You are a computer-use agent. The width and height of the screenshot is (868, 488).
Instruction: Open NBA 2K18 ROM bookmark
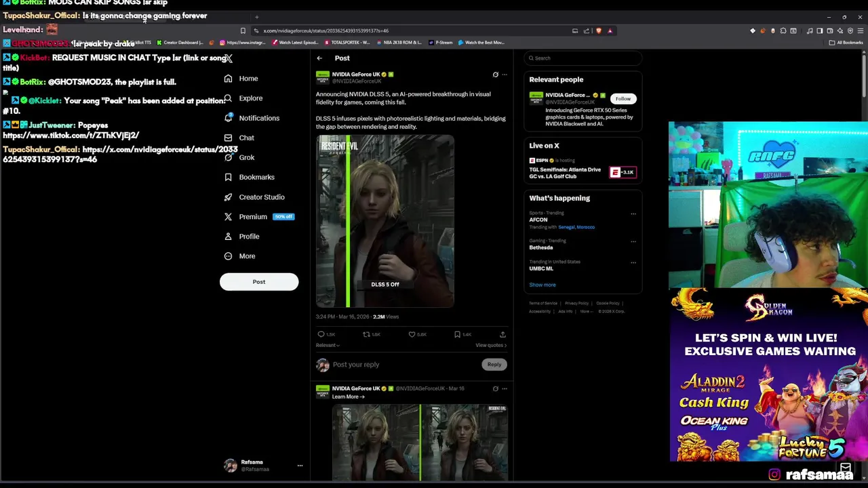point(398,43)
